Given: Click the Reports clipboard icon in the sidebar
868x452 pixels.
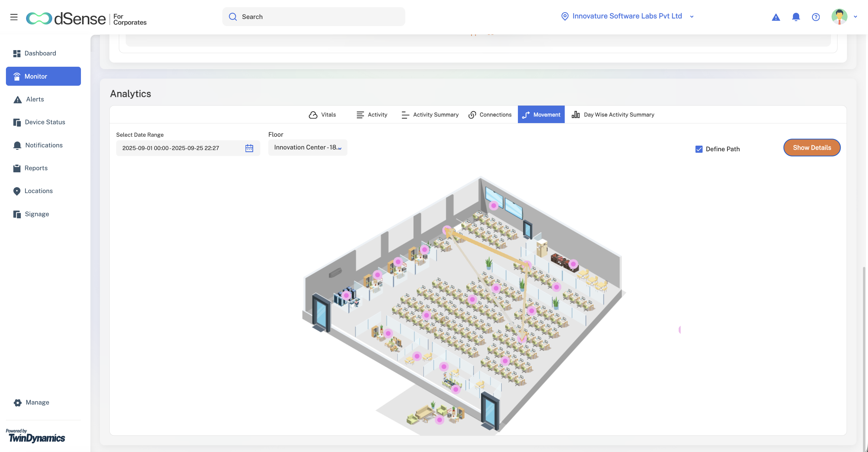Looking at the screenshot, I should click(17, 168).
